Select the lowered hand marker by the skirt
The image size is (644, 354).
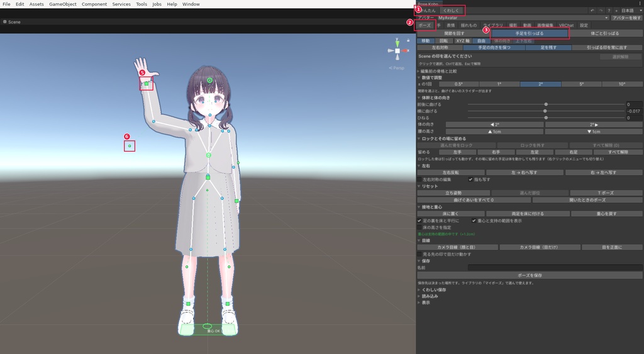point(236,201)
